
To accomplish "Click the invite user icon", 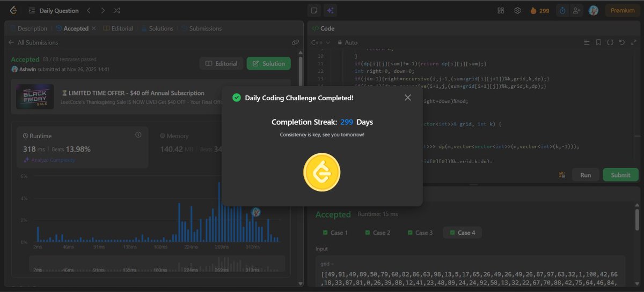I will coord(576,10).
